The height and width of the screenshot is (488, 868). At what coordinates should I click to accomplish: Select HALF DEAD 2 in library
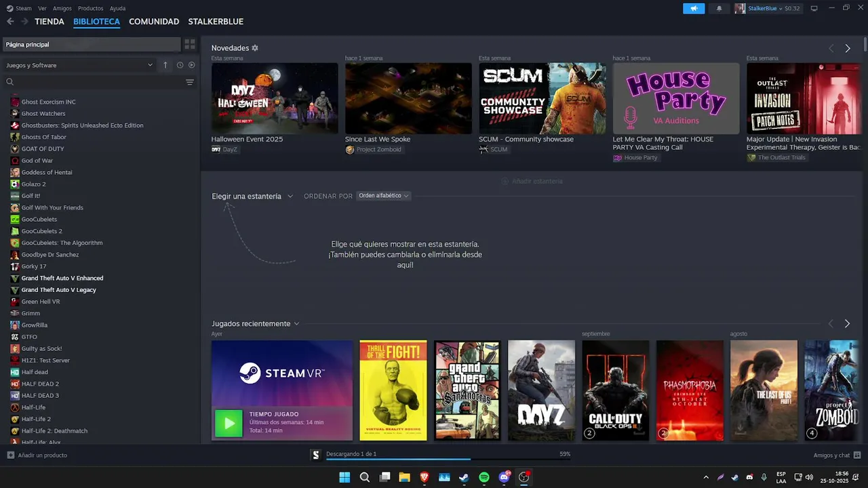40,384
